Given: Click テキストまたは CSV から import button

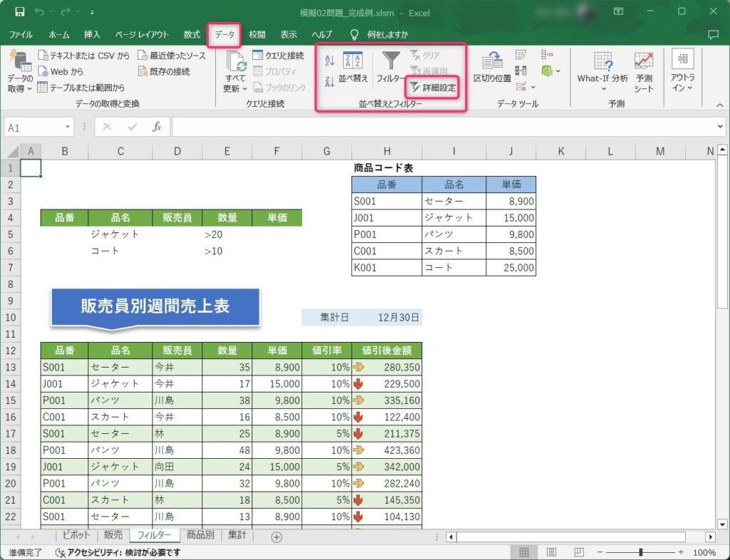Looking at the screenshot, I should pyautogui.click(x=83, y=55).
